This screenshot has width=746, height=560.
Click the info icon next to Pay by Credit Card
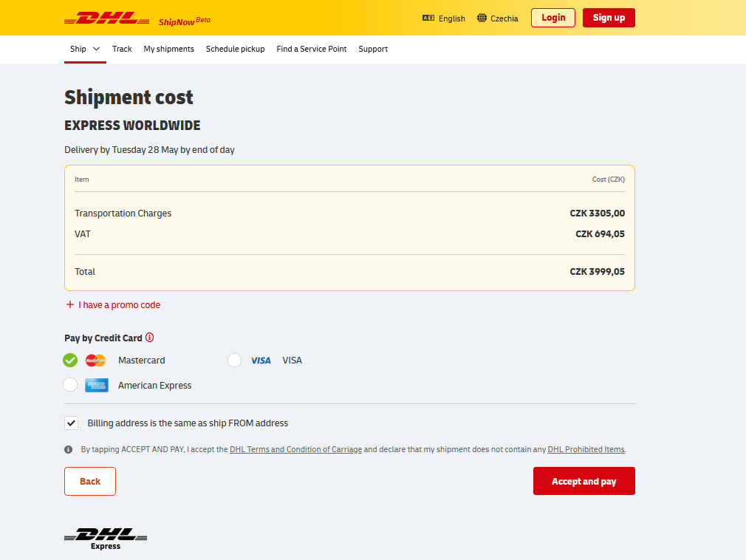click(x=149, y=338)
